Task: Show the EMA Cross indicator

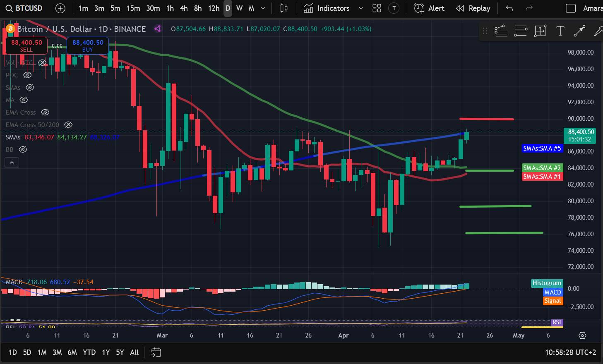Action: point(46,112)
